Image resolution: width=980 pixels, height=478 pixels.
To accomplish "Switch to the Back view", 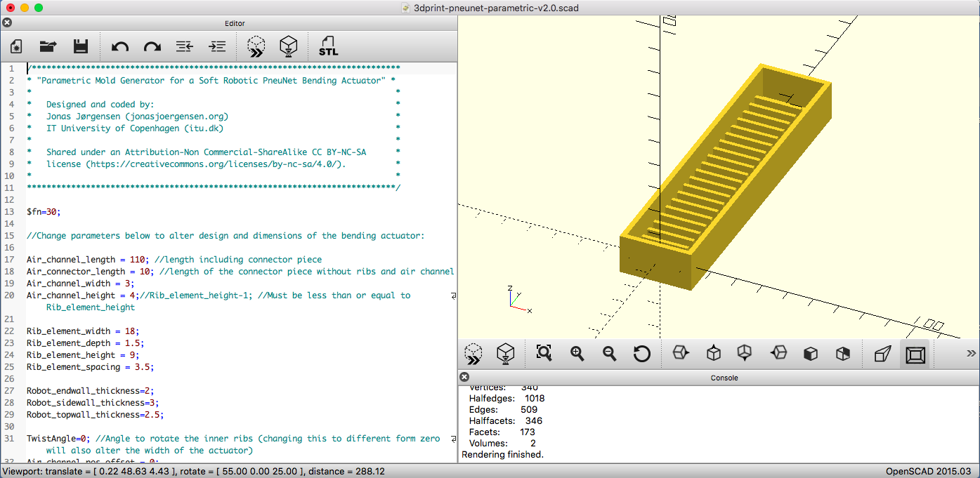I will coord(843,353).
